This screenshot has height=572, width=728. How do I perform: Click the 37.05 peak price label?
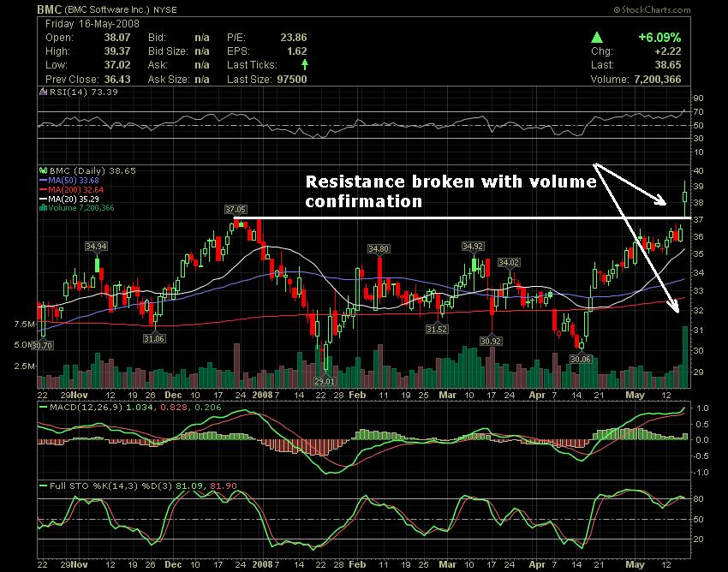click(x=236, y=210)
